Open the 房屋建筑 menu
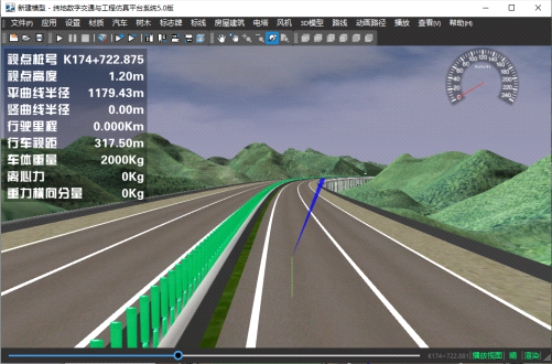Image resolution: width=552 pixels, height=364 pixels. [229, 23]
